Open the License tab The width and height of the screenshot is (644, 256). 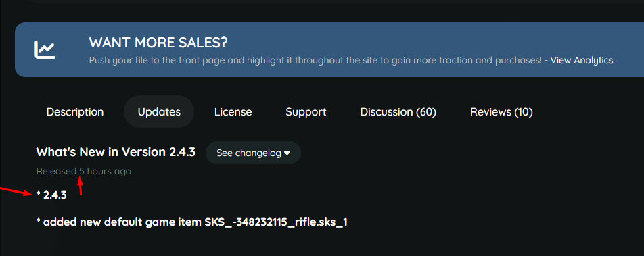click(x=233, y=112)
